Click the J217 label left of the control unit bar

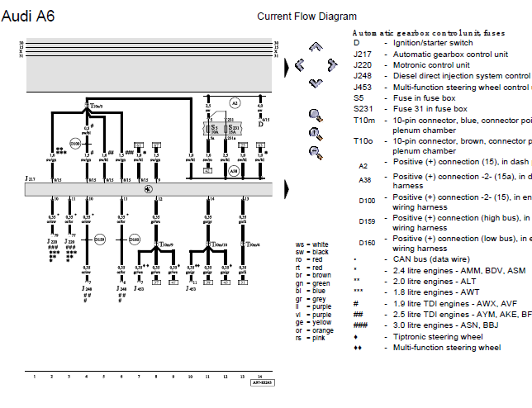(30, 178)
